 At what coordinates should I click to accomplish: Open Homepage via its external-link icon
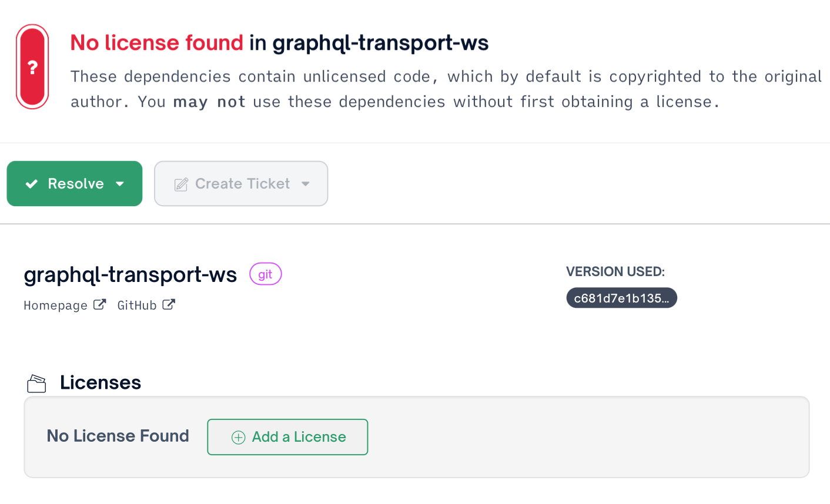pyautogui.click(x=100, y=304)
